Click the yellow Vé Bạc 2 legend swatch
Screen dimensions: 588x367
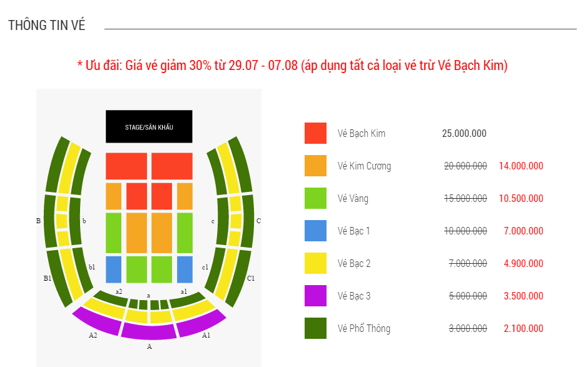tap(315, 263)
